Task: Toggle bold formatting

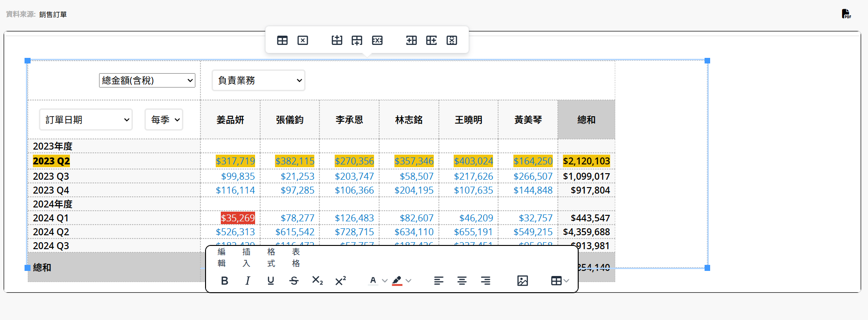Action: [x=225, y=281]
